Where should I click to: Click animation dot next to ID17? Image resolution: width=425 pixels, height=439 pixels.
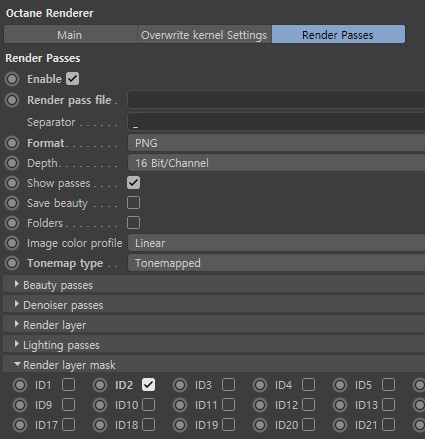coord(20,425)
